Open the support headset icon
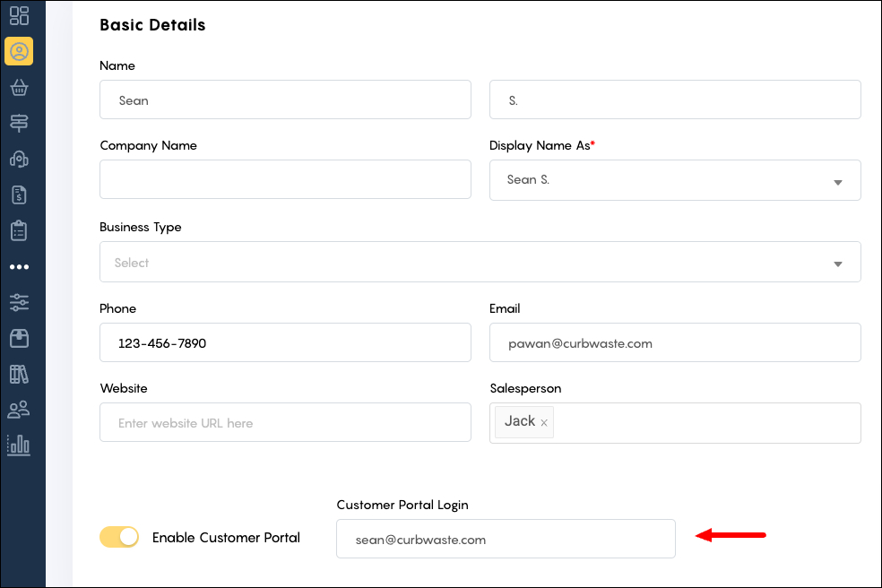Viewport: 882px width, 588px height. tap(20, 159)
